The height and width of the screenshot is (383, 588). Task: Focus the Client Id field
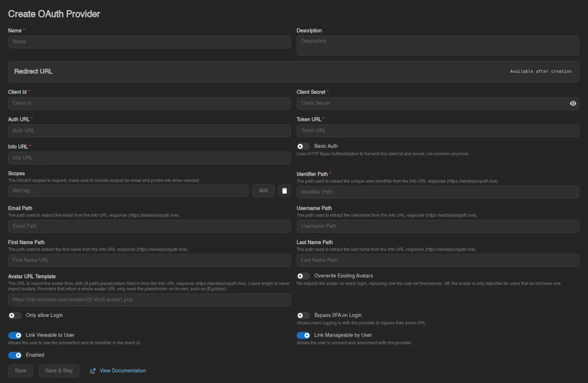149,103
